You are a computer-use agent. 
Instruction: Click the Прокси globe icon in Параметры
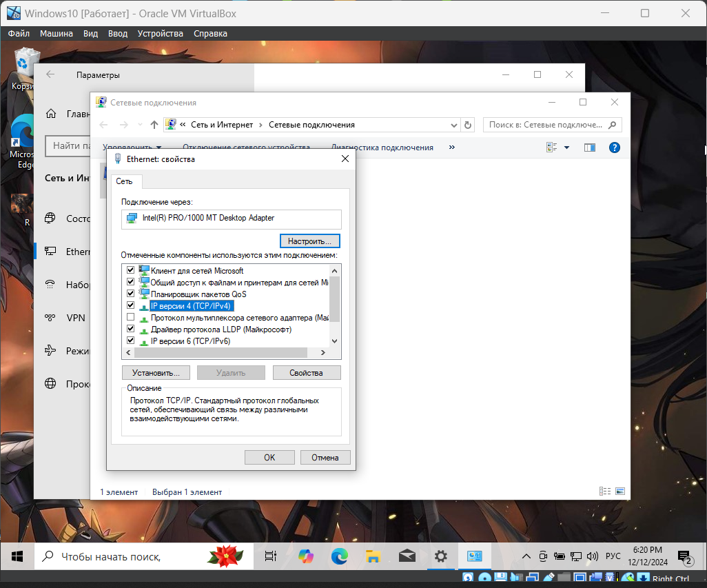50,384
